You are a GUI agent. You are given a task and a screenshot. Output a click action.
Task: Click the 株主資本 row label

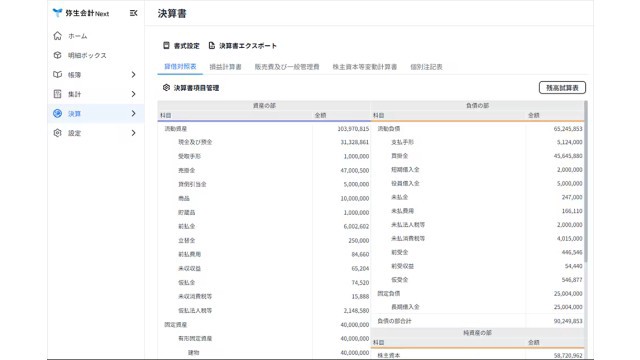coord(389,356)
